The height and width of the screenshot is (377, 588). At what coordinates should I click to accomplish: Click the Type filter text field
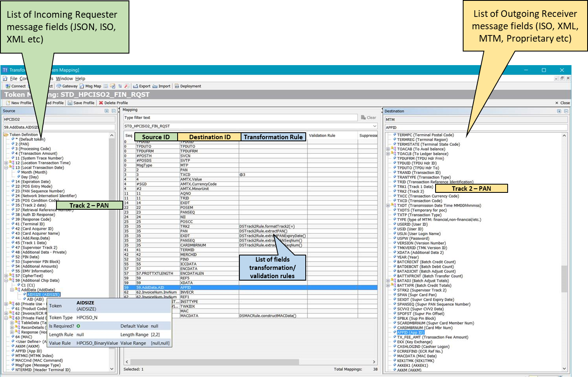pyautogui.click(x=240, y=117)
